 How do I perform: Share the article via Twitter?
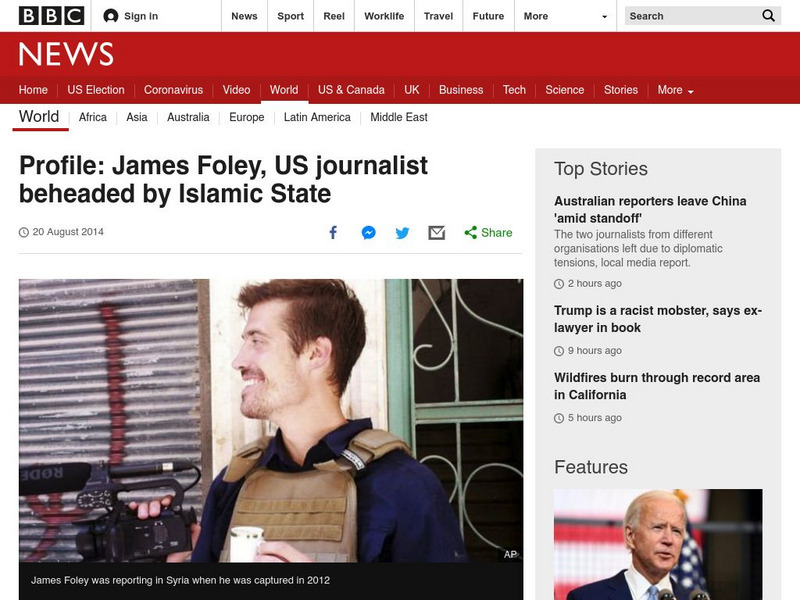coord(401,231)
